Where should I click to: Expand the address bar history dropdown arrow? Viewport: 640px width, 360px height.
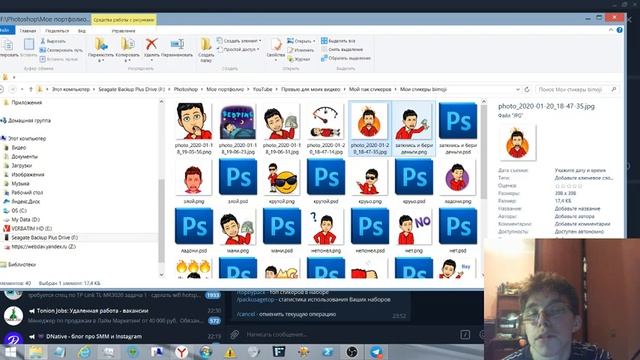(518, 89)
